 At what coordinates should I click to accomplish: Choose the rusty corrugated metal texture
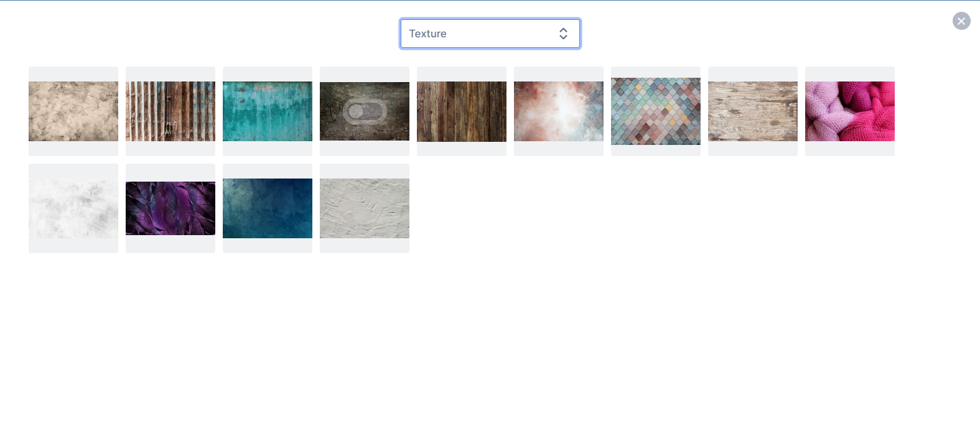click(x=170, y=111)
